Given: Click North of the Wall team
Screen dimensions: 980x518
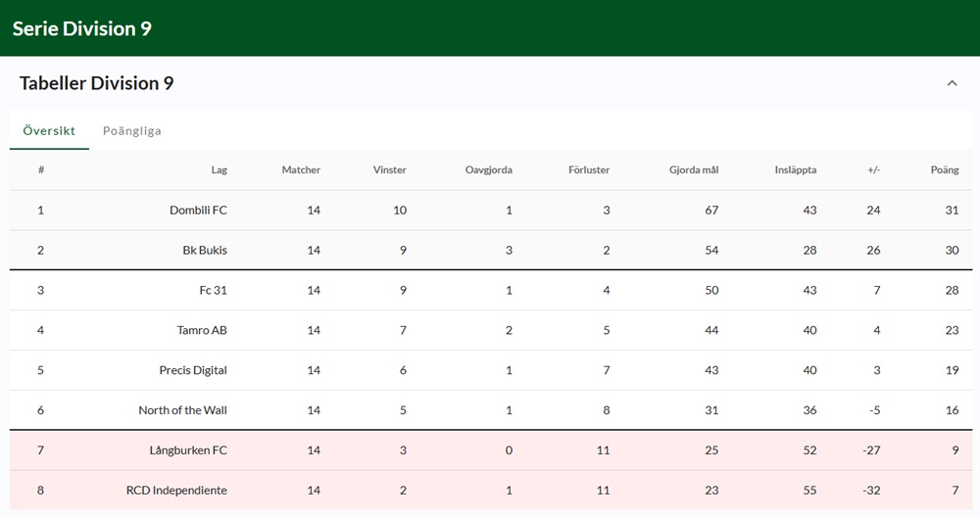Looking at the screenshot, I should click(x=182, y=411).
